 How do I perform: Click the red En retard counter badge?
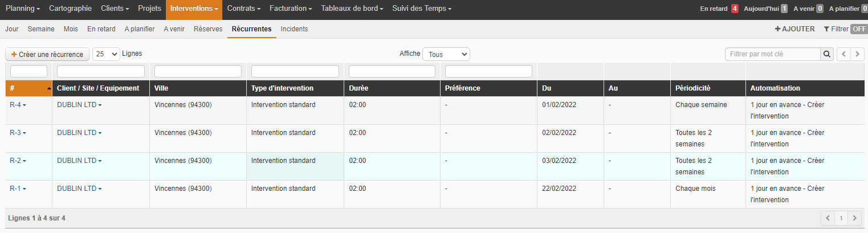pyautogui.click(x=735, y=9)
